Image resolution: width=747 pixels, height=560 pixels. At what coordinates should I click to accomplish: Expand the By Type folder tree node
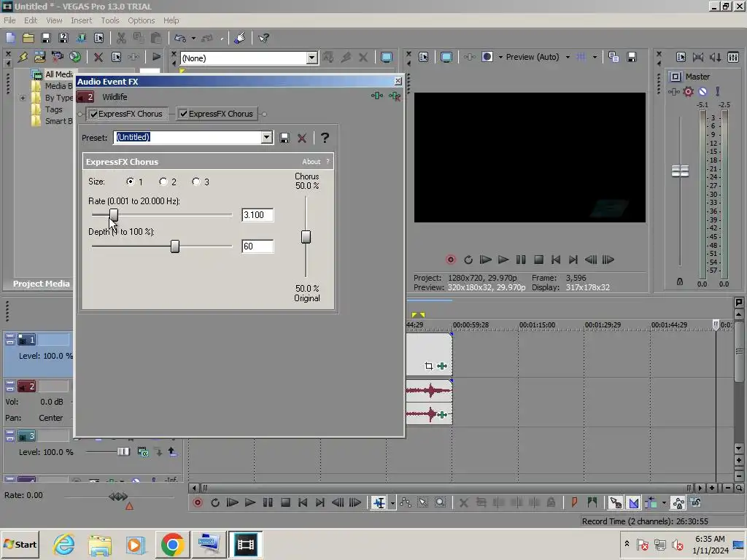pos(23,98)
